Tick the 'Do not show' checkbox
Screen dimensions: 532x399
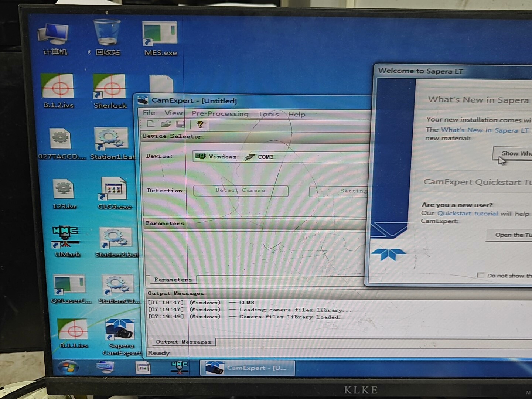point(480,275)
